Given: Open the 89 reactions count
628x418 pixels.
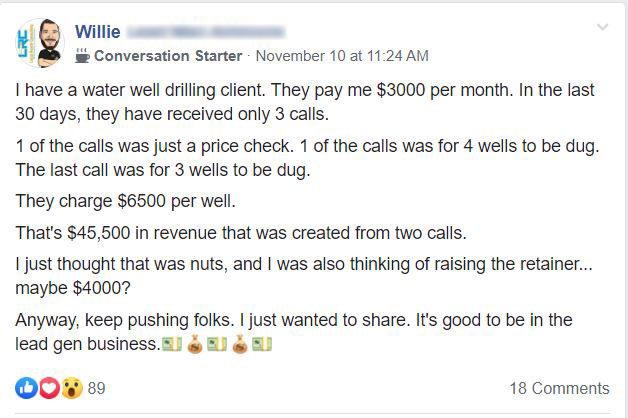Looking at the screenshot, I should [97, 388].
